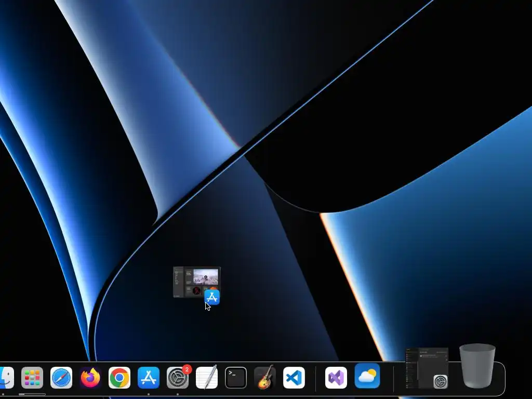
Task: Open the Trash in the Dock
Action: pos(477,366)
